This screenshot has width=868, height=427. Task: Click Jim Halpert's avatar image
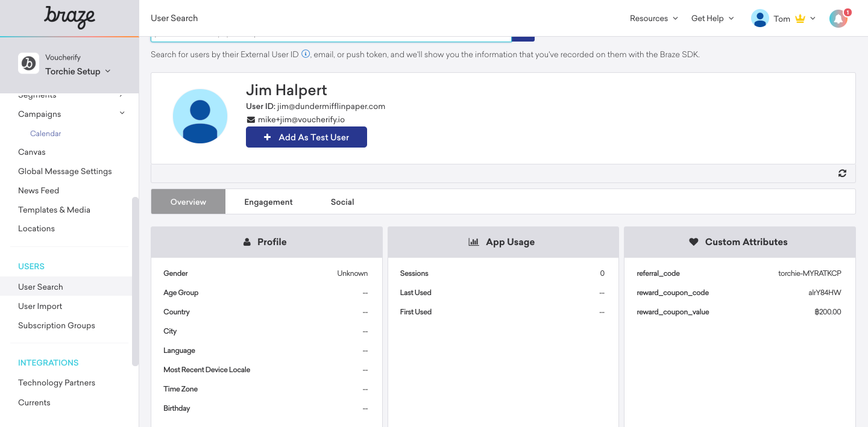coord(200,116)
